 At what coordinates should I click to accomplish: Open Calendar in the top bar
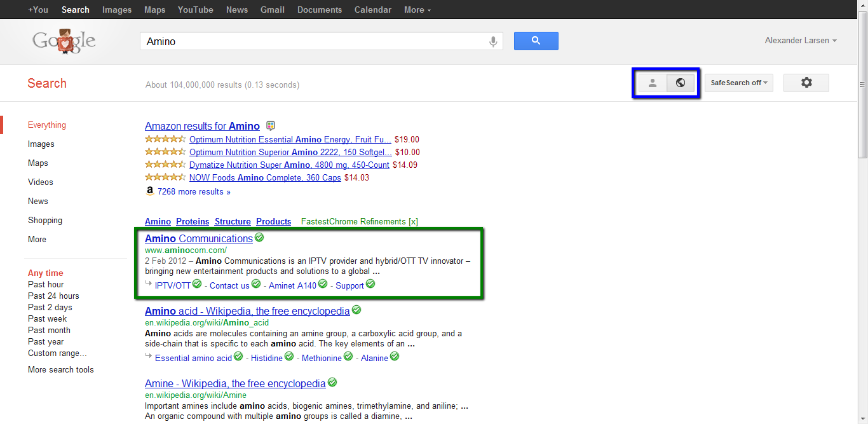point(374,10)
